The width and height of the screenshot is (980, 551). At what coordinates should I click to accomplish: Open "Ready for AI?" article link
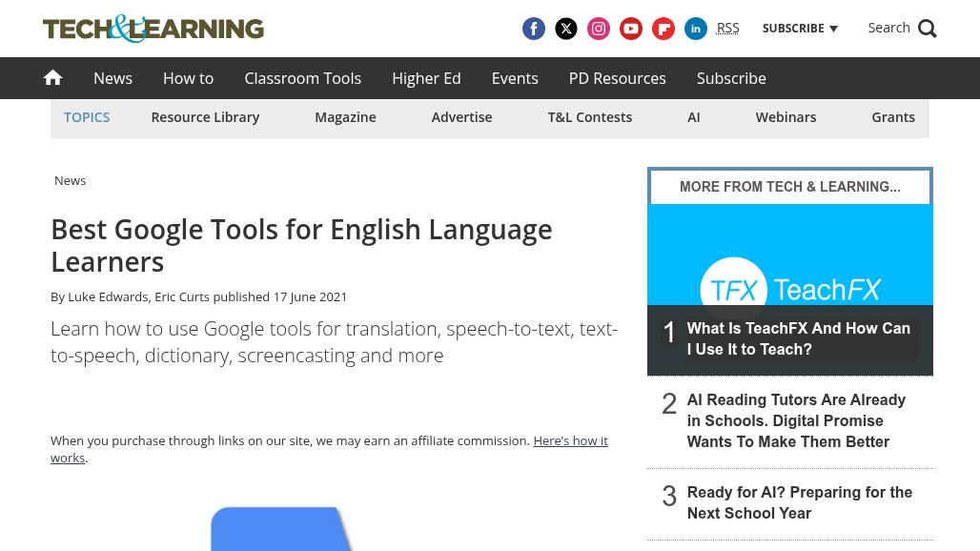[x=800, y=502]
